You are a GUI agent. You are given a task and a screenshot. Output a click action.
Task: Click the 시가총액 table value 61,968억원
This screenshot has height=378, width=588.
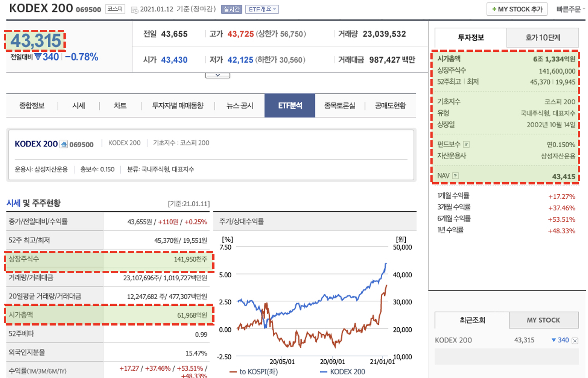click(x=192, y=315)
